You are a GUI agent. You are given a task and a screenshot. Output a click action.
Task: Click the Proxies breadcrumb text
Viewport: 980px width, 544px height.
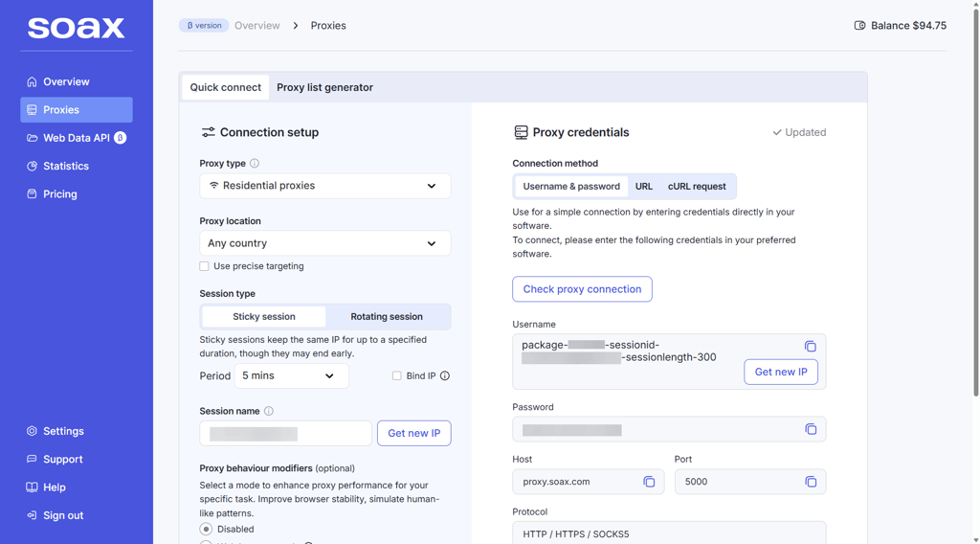coord(328,26)
